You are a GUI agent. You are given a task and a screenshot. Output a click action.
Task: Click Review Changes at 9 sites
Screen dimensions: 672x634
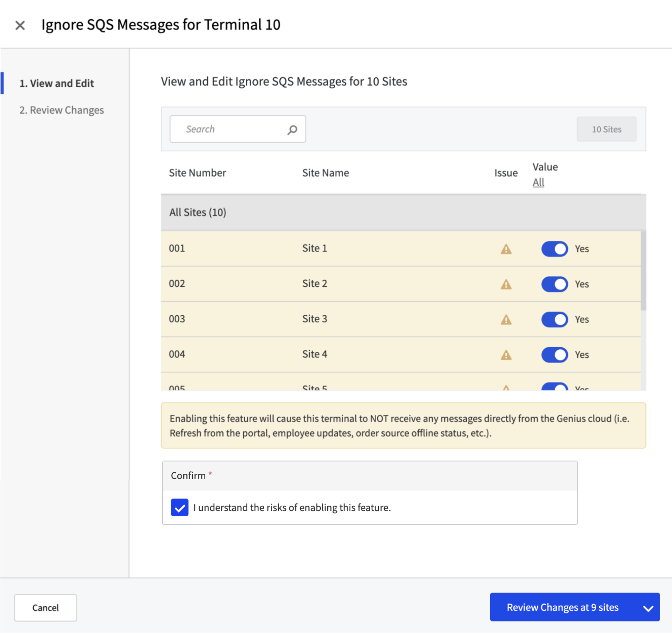click(563, 607)
